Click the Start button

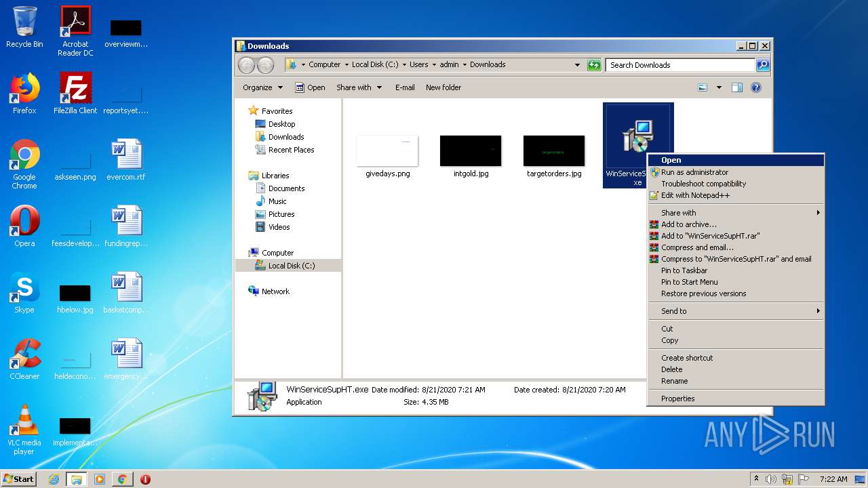pyautogui.click(x=19, y=479)
